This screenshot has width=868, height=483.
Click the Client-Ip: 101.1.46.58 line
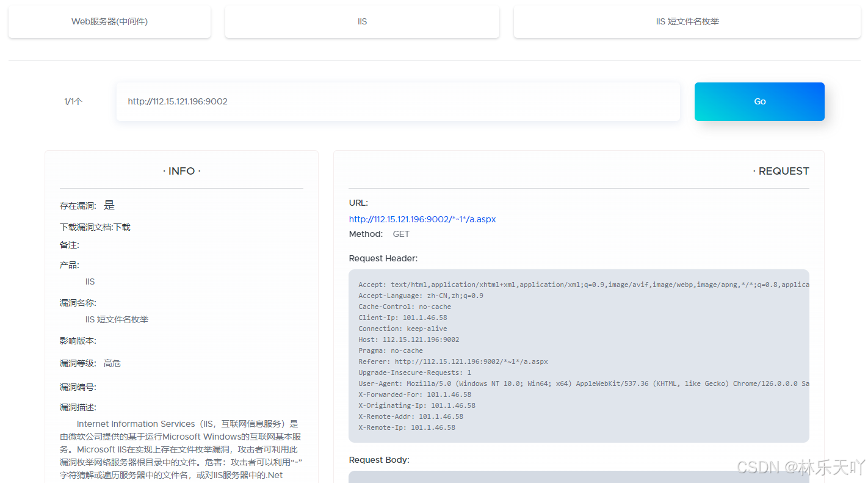(x=403, y=318)
